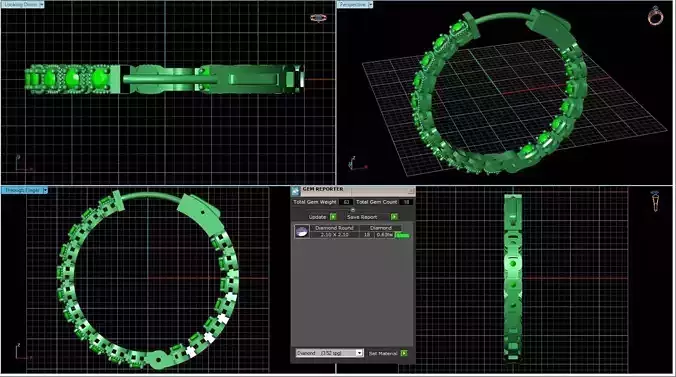
Task: Click the Total Gem Count value field
Action: [406, 202]
